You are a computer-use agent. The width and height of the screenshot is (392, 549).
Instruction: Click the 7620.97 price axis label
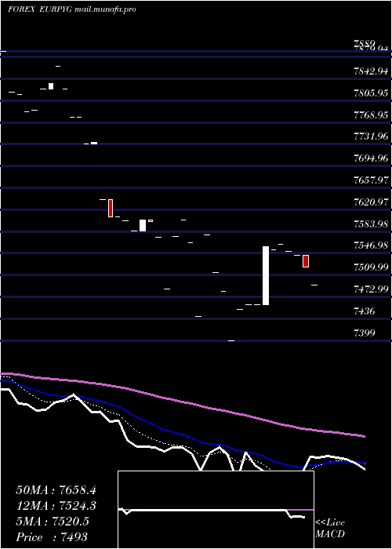(372, 202)
